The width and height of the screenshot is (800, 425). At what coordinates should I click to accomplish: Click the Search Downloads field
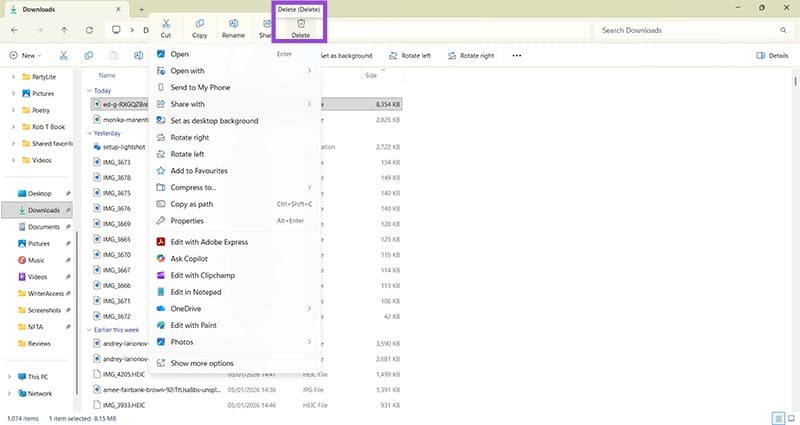[x=692, y=30]
